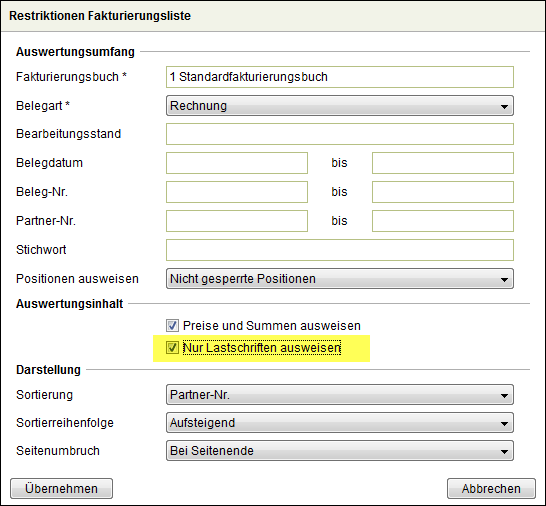Click the Übernehmen button
Screen dimensions: 546x506
point(61,489)
